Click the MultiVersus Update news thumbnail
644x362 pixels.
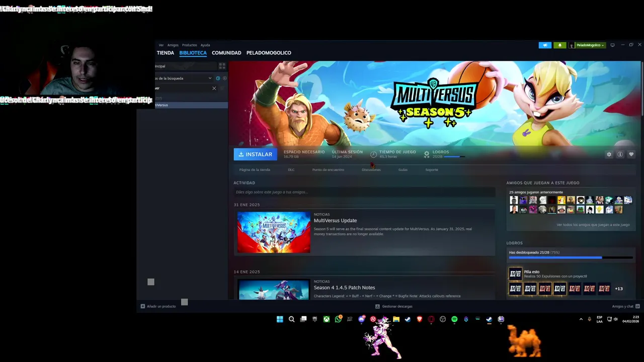pyautogui.click(x=274, y=232)
